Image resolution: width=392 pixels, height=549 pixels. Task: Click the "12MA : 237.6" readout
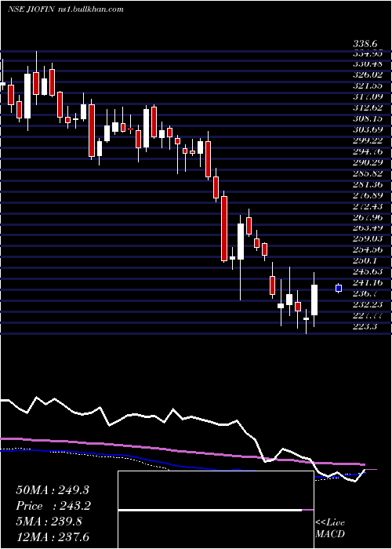[53, 537]
